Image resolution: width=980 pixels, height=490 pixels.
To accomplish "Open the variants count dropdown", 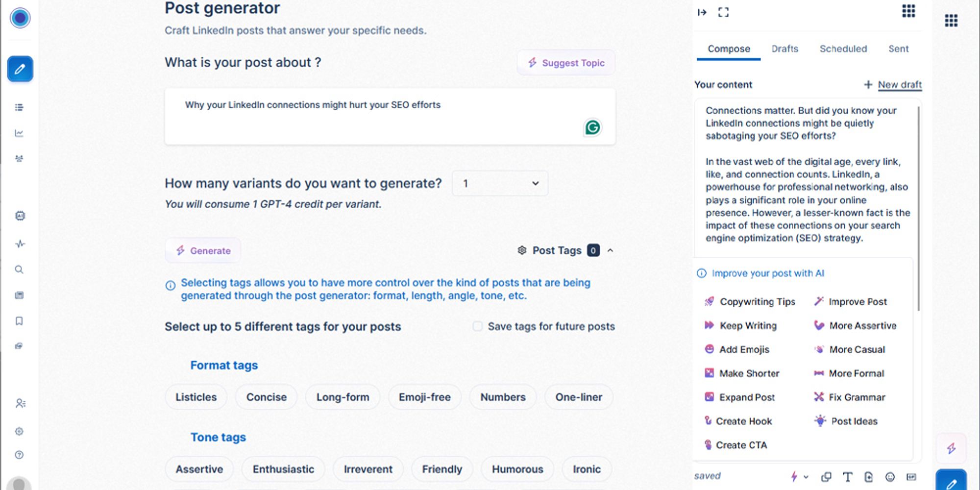I will coord(500,183).
